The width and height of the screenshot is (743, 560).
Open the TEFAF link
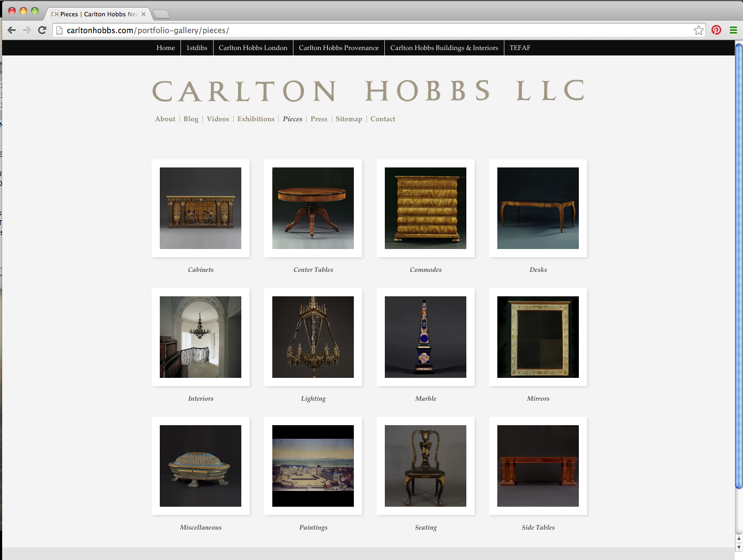[x=520, y=48]
